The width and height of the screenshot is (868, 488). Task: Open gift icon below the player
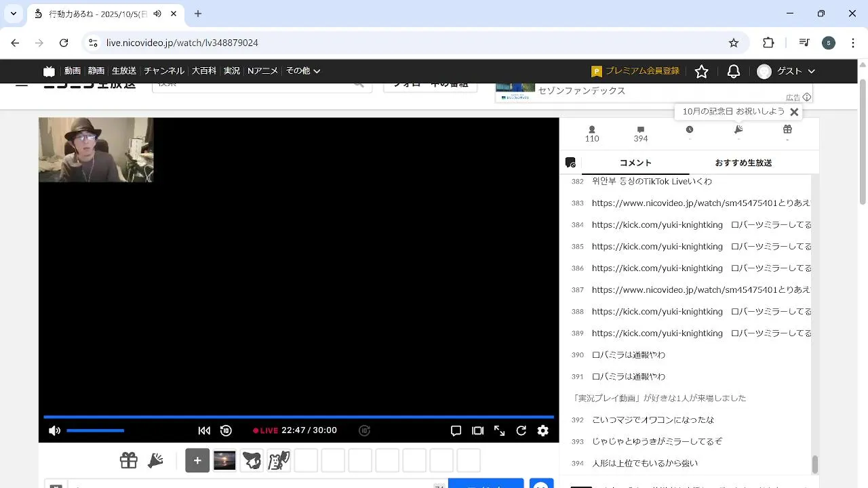coord(129,461)
